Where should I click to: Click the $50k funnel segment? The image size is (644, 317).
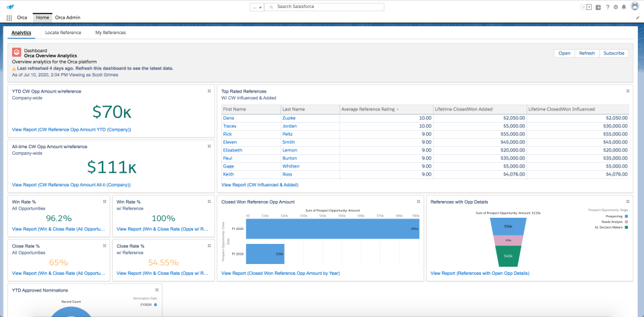pyautogui.click(x=508, y=227)
